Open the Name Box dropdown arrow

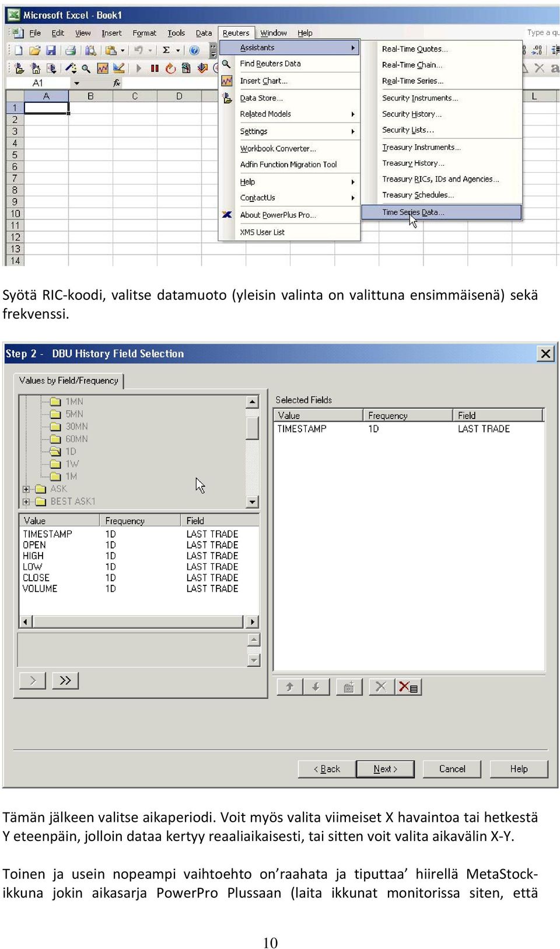(x=76, y=83)
